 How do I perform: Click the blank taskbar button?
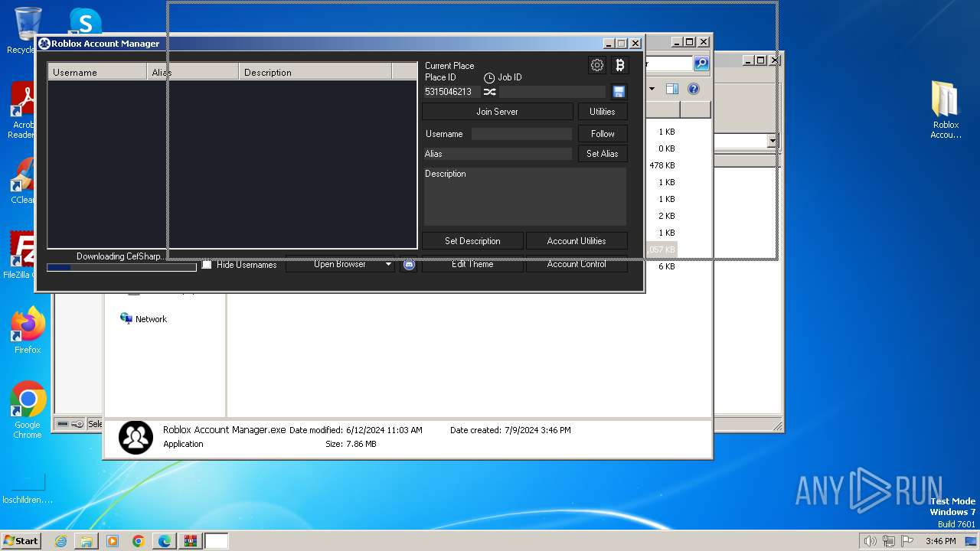[x=217, y=541]
